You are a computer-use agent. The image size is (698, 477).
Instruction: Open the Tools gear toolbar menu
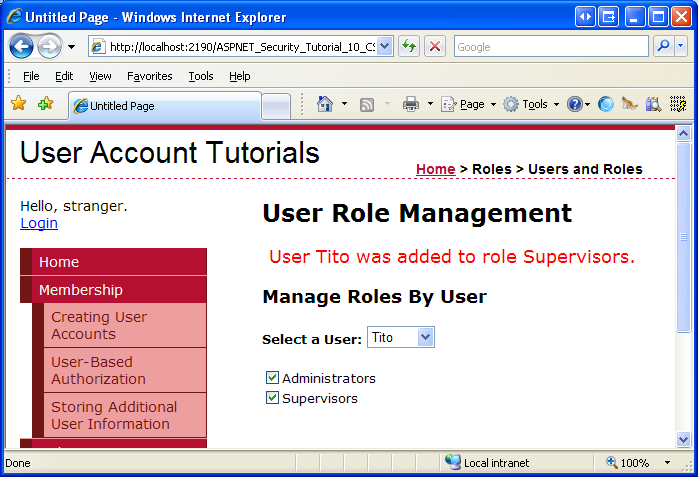(x=531, y=104)
